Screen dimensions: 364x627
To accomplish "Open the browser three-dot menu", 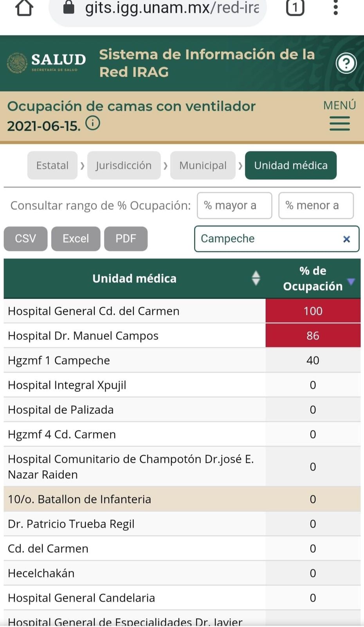I will 335,7.
